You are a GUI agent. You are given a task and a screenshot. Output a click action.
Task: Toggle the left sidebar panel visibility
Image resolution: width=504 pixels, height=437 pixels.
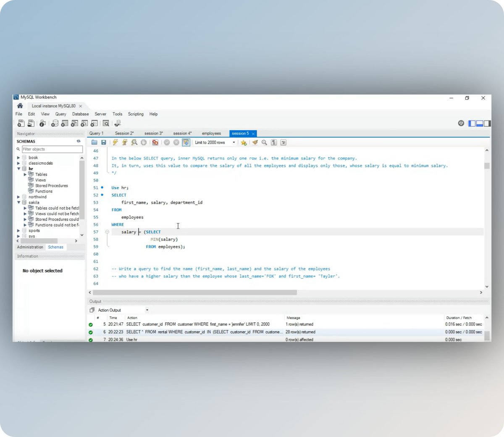(472, 123)
